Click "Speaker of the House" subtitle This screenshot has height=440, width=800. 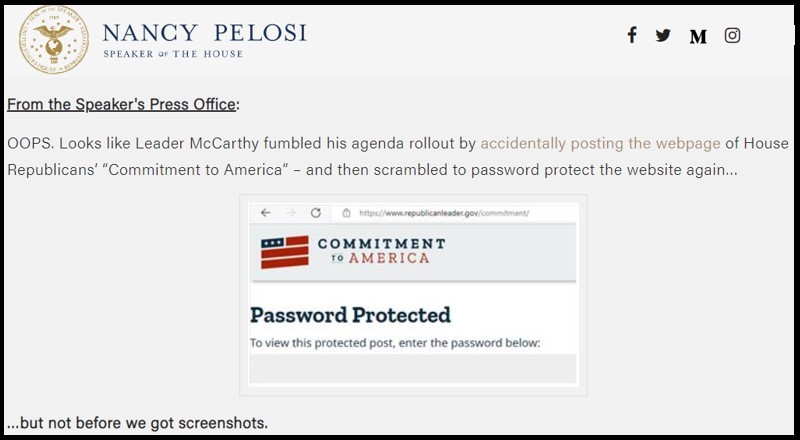click(173, 54)
